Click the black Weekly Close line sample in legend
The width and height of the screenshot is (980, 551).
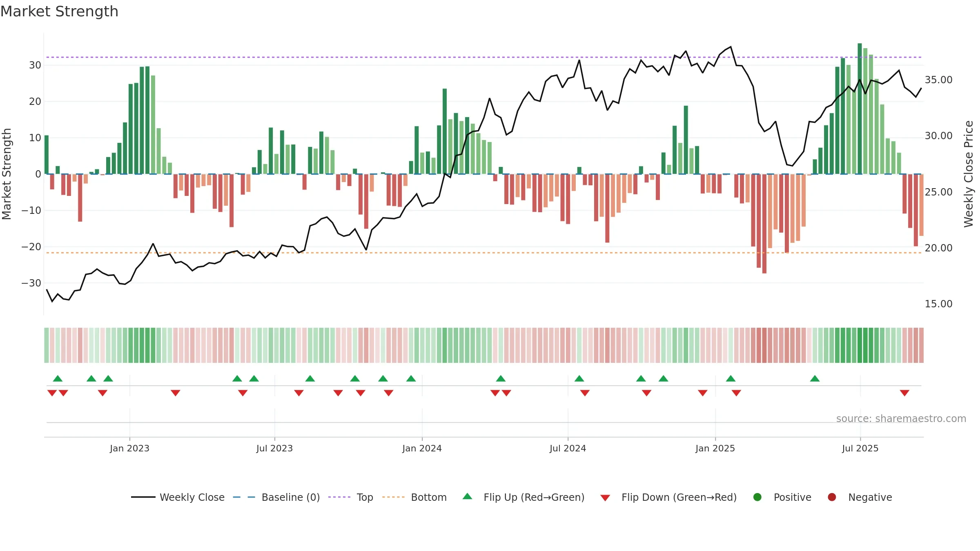[143, 497]
